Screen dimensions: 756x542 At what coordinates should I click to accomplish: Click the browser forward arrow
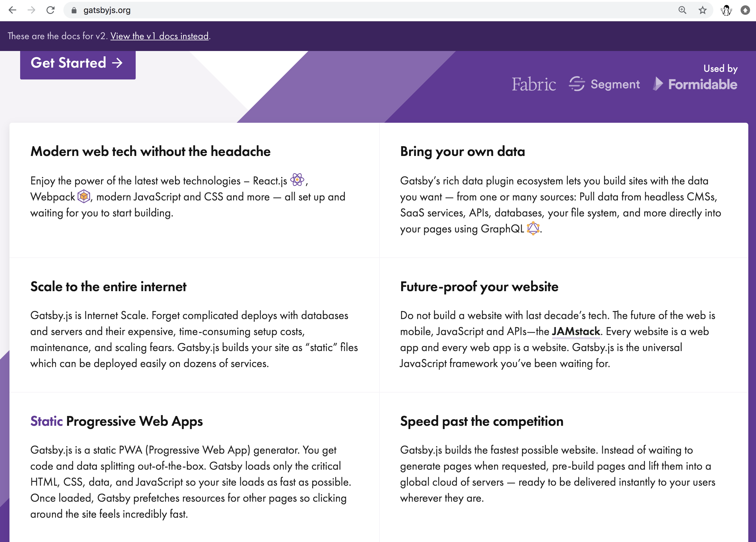coord(31,10)
